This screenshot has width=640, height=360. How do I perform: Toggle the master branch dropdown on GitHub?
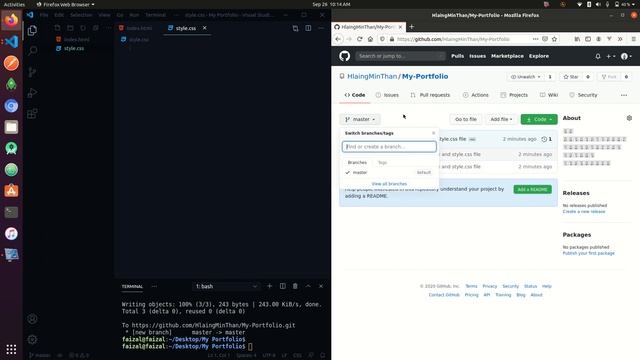[360, 119]
